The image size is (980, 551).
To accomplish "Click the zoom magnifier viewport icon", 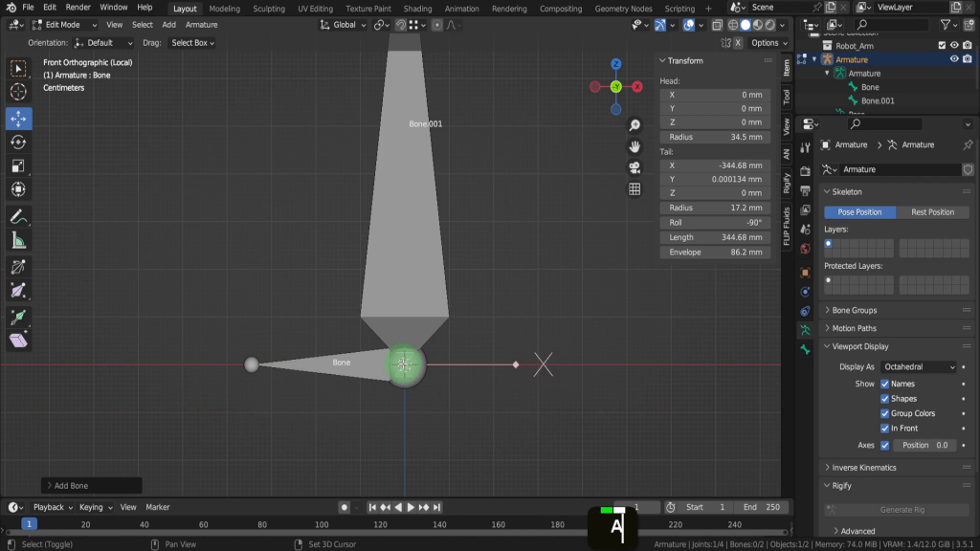I will tap(635, 125).
